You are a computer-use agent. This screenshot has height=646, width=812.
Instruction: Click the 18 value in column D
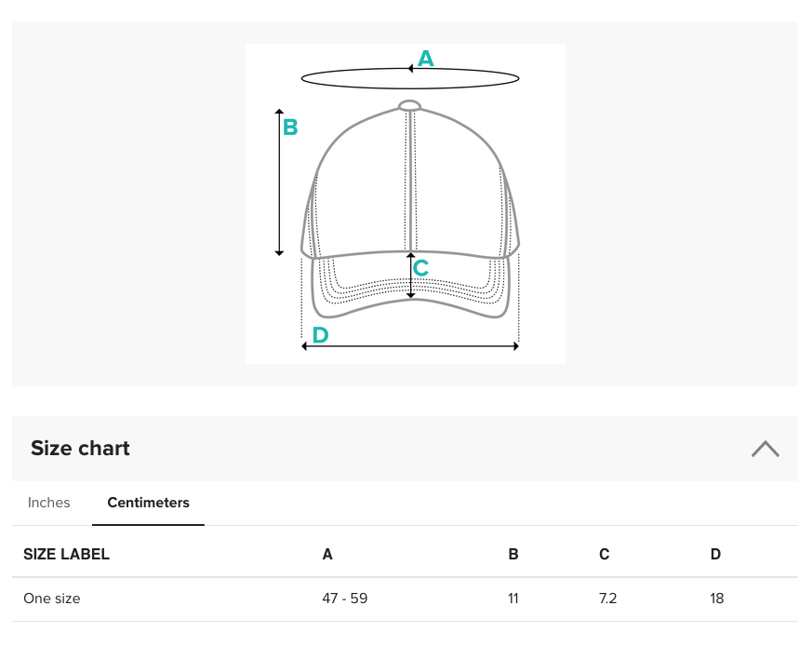(x=717, y=599)
